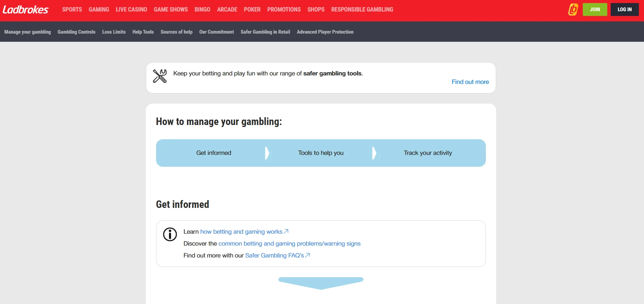Open POKER page
Image resolution: width=644 pixels, height=304 pixels.
252,10
